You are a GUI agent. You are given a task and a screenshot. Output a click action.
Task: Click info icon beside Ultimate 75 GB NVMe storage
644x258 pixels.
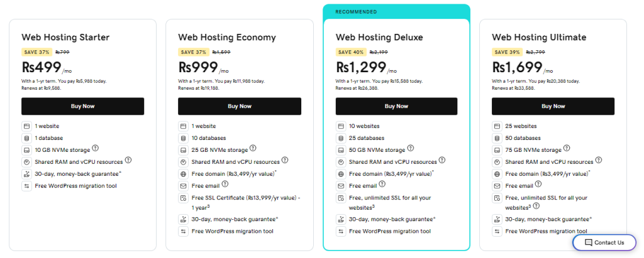[x=566, y=149]
